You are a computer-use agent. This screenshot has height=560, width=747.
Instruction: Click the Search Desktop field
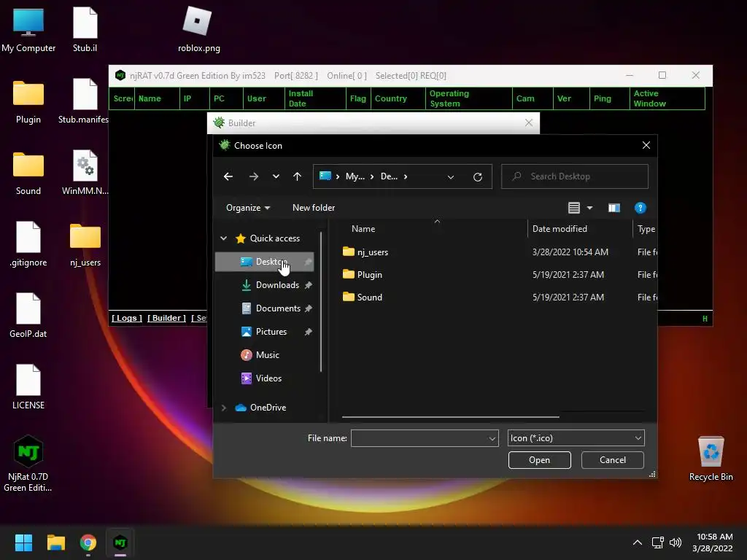pyautogui.click(x=575, y=176)
